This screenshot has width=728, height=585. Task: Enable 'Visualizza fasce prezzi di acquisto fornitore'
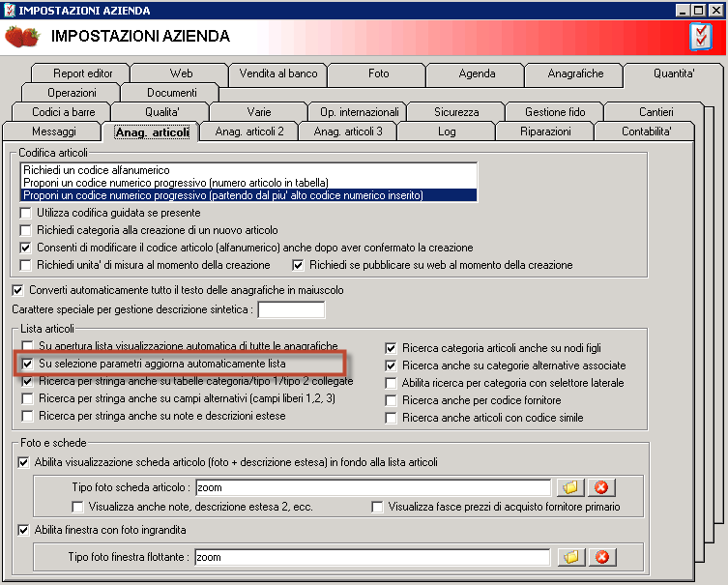pos(377,507)
